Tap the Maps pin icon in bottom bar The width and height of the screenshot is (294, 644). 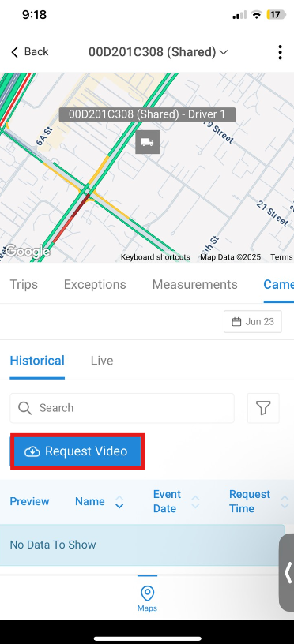point(147,593)
